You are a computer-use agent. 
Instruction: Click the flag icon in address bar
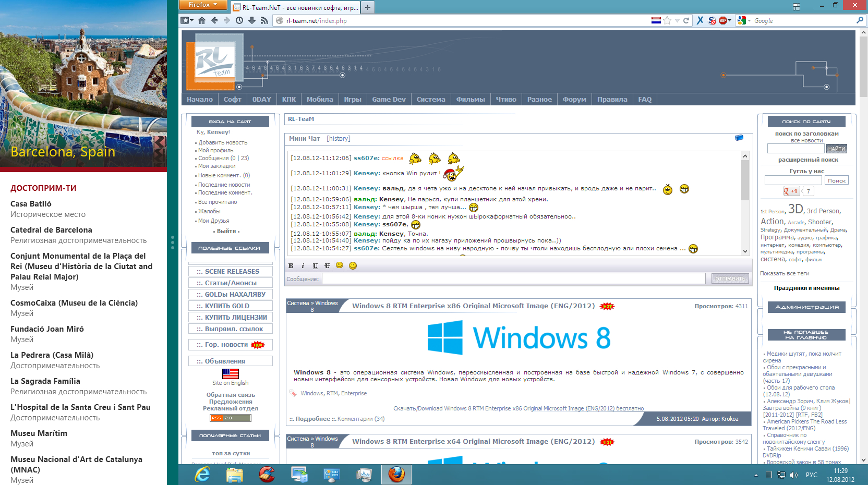(656, 20)
